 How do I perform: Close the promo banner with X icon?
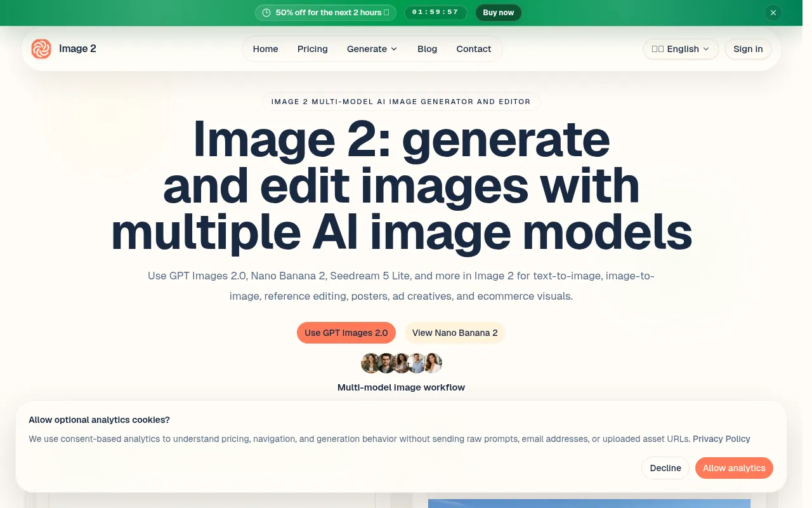773,13
